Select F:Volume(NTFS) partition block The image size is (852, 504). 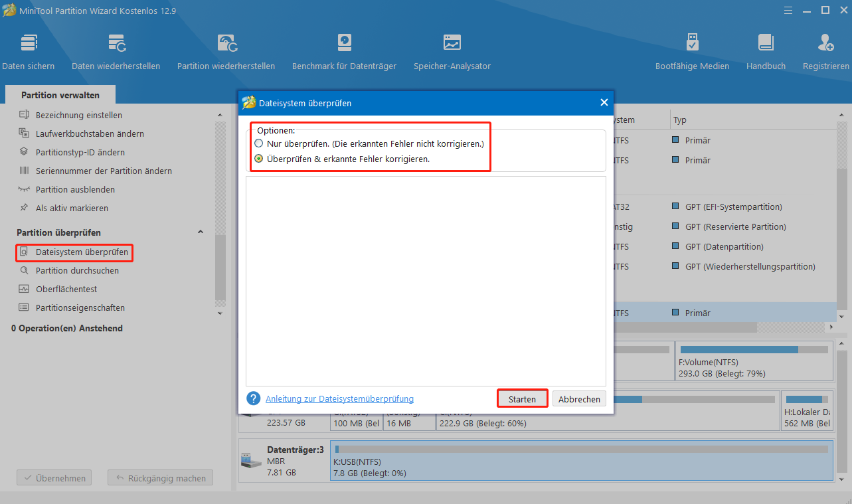(754, 361)
